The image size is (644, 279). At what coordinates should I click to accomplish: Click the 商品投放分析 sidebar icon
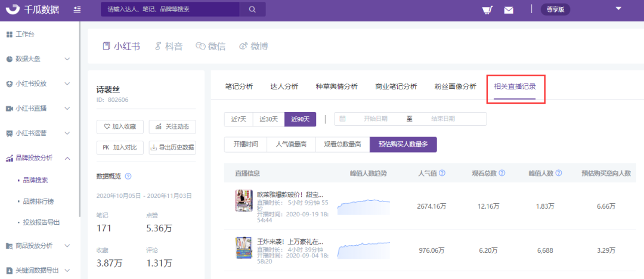[x=10, y=246]
